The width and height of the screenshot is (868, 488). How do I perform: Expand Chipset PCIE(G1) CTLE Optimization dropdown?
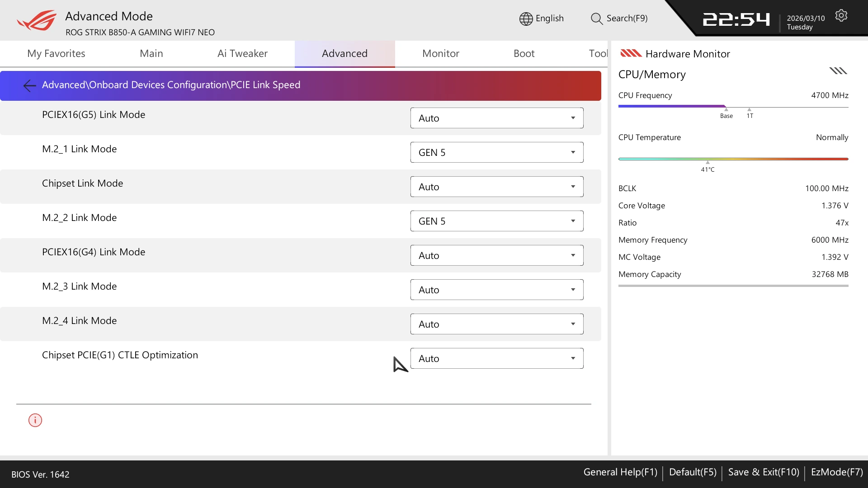pos(496,358)
